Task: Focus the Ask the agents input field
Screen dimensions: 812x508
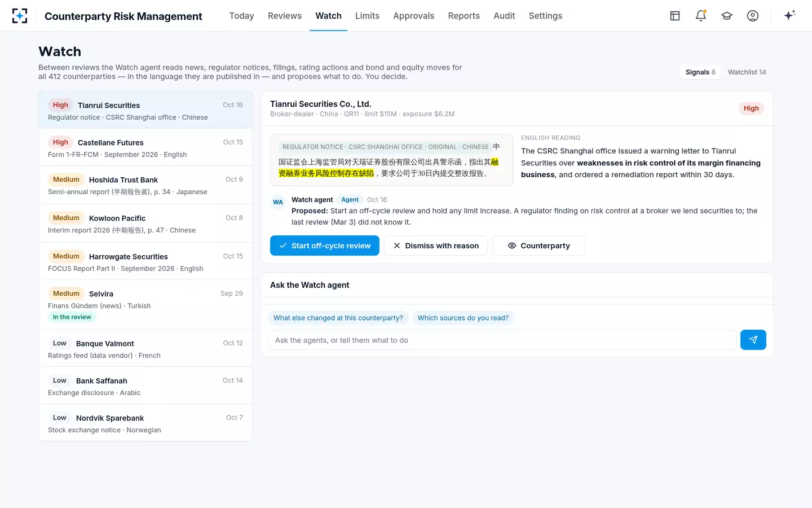Action: pos(502,340)
